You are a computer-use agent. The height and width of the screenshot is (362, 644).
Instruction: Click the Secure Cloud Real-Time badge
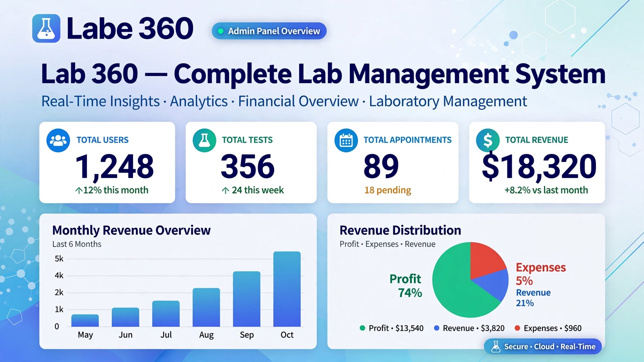tap(543, 346)
